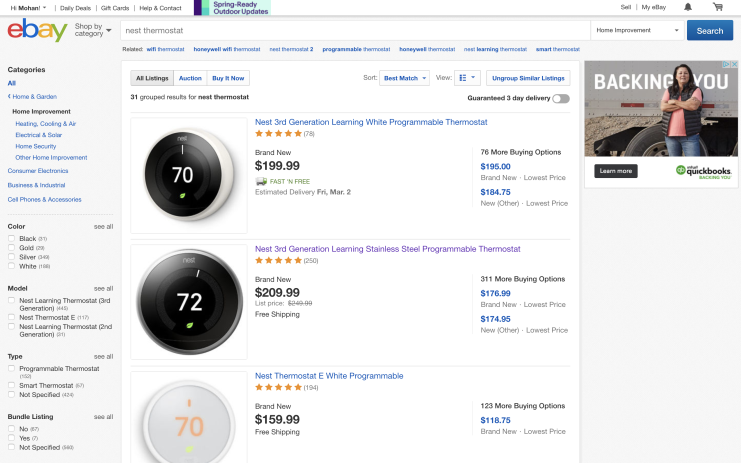Expand Model filter with see all
The width and height of the screenshot is (741, 463).
pyautogui.click(x=103, y=289)
